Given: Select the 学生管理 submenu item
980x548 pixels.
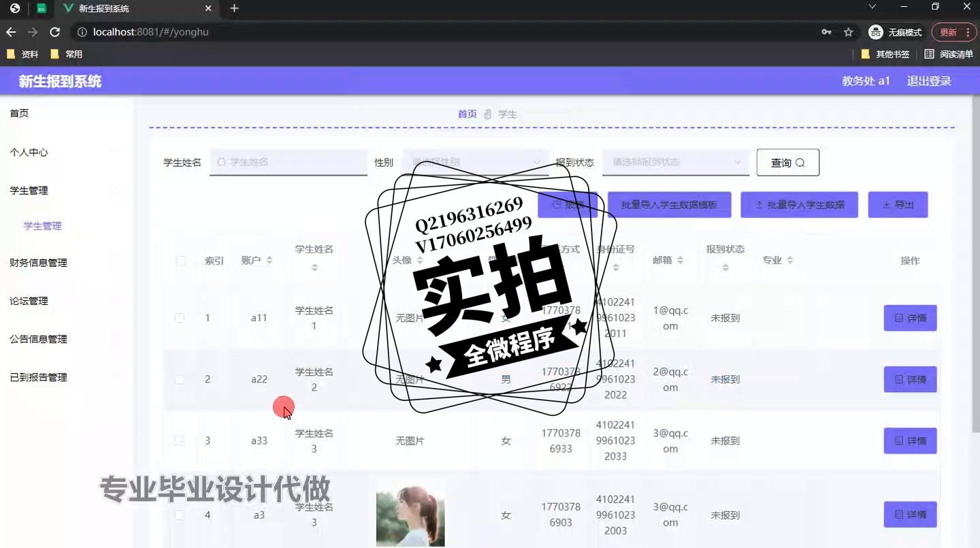Looking at the screenshot, I should click(x=43, y=226).
